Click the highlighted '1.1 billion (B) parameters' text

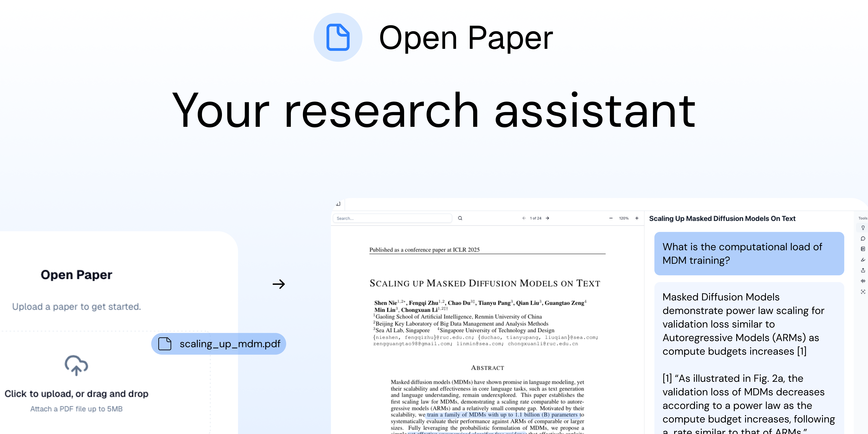coord(546,415)
